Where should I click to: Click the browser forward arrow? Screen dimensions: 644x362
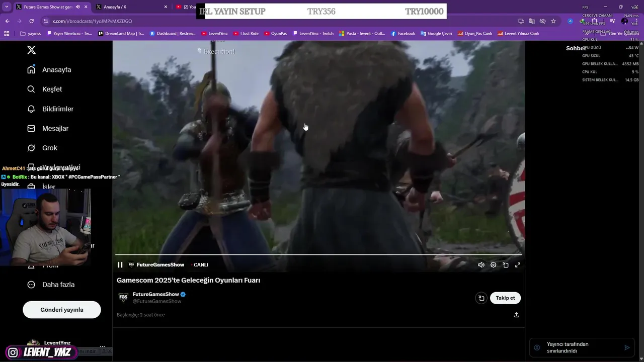click(19, 21)
